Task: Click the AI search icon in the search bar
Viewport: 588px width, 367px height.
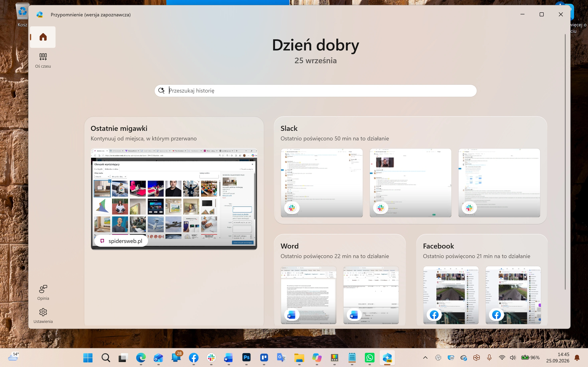Action: 162,91
